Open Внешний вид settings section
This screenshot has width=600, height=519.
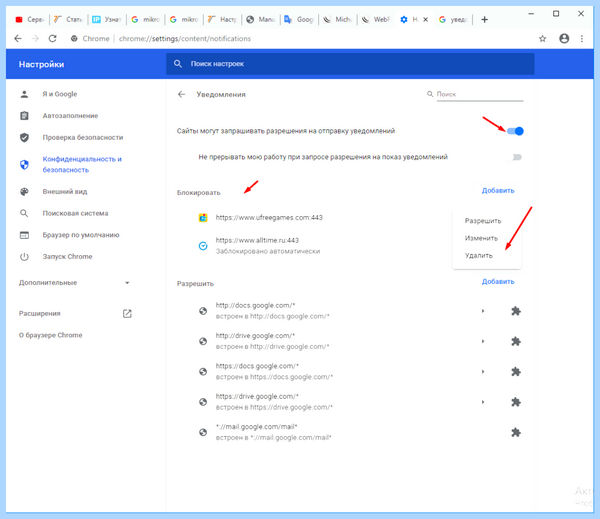(x=65, y=191)
